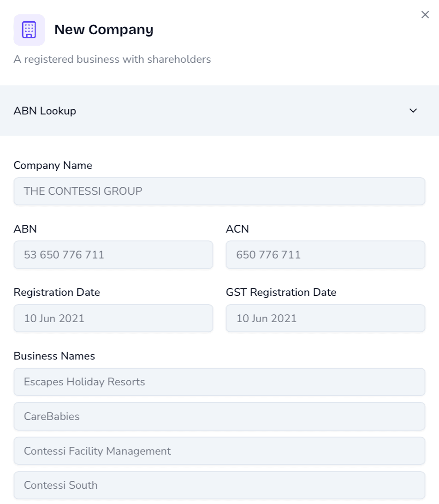Select the Contessi Facility Management field
Image resolution: width=439 pixels, height=504 pixels.
pos(219,451)
